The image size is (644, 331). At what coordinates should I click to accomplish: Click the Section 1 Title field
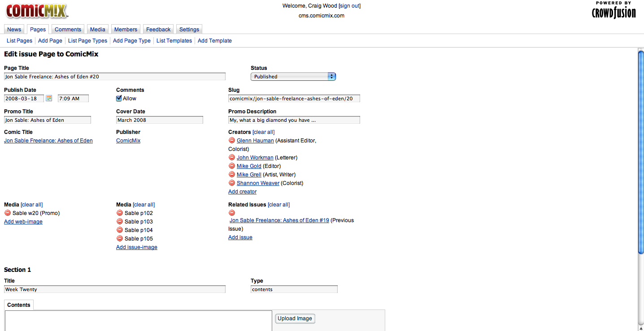click(x=115, y=289)
